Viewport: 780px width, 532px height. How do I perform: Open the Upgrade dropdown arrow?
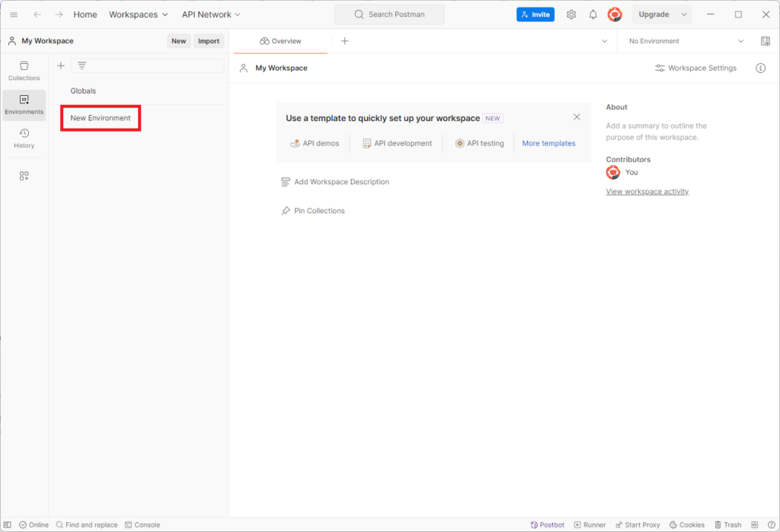(x=684, y=14)
